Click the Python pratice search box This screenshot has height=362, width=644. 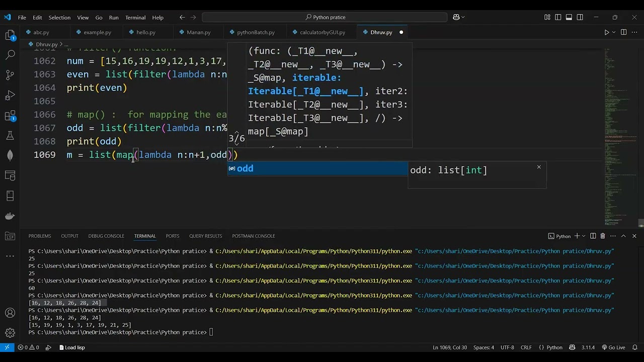[325, 17]
